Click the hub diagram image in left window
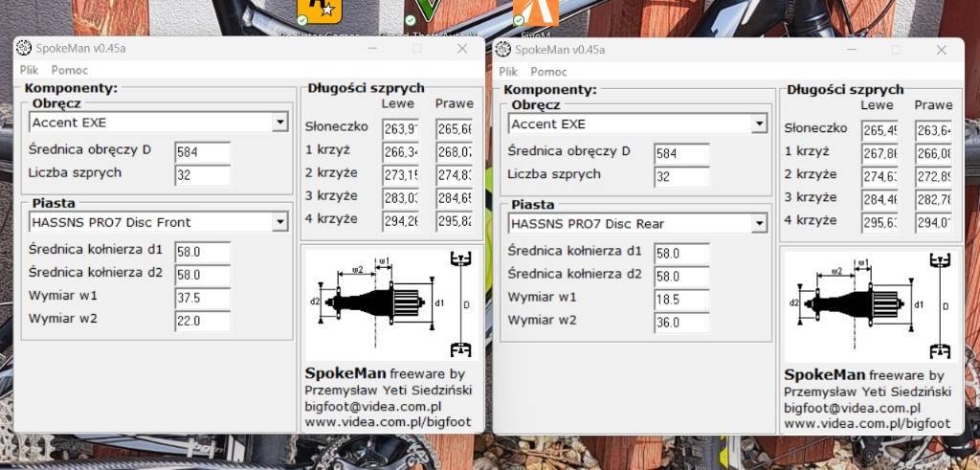Image resolution: width=980 pixels, height=470 pixels. (391, 304)
